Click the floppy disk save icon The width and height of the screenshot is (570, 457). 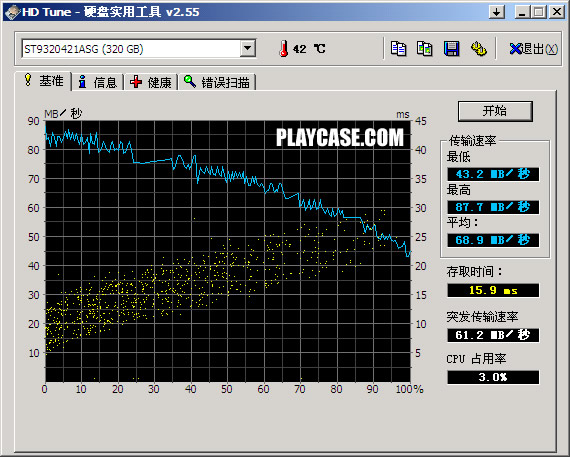[451, 48]
